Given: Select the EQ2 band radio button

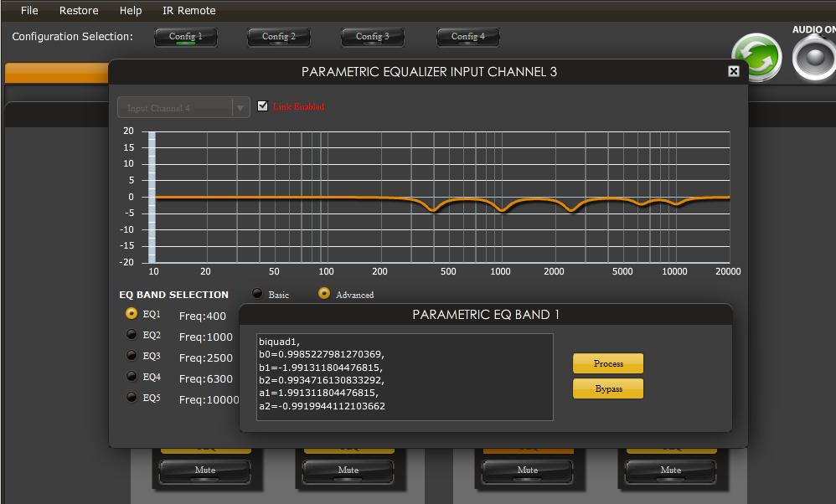Looking at the screenshot, I should coord(132,334).
